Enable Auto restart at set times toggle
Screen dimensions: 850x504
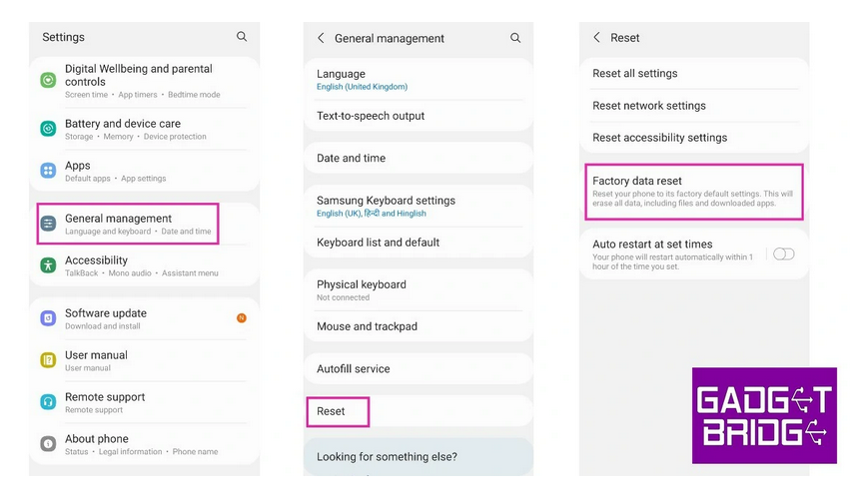pos(783,253)
